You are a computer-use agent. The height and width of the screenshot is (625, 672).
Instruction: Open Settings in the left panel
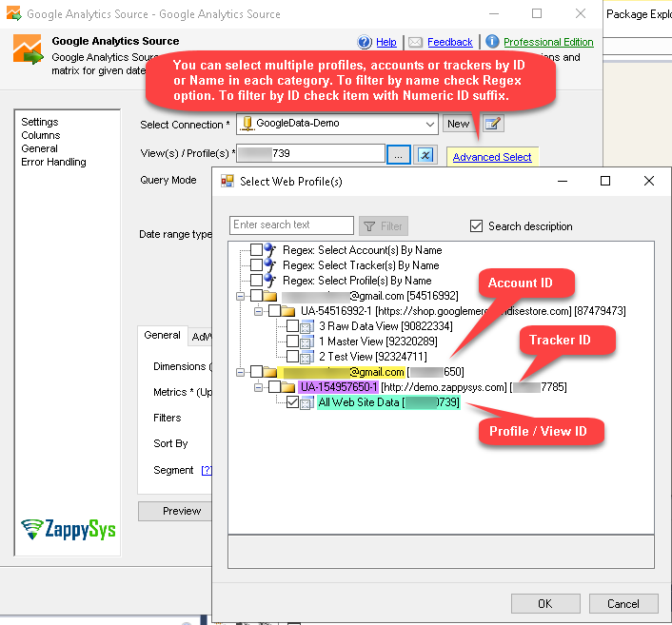40,122
